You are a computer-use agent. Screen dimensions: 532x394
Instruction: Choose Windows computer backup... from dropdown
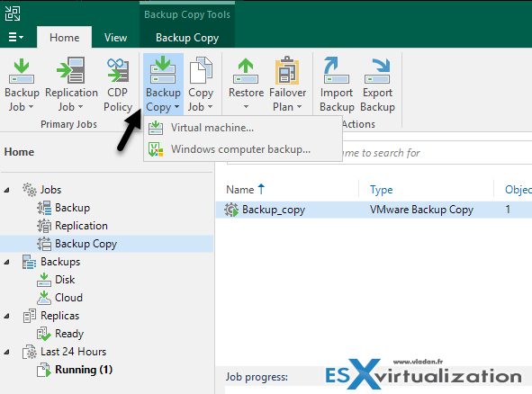(x=243, y=149)
